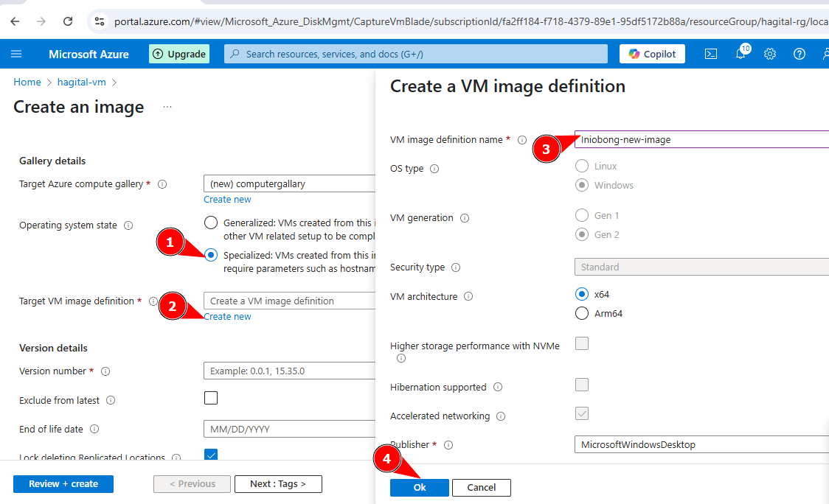Choose Arm64 VM architecture

[582, 313]
